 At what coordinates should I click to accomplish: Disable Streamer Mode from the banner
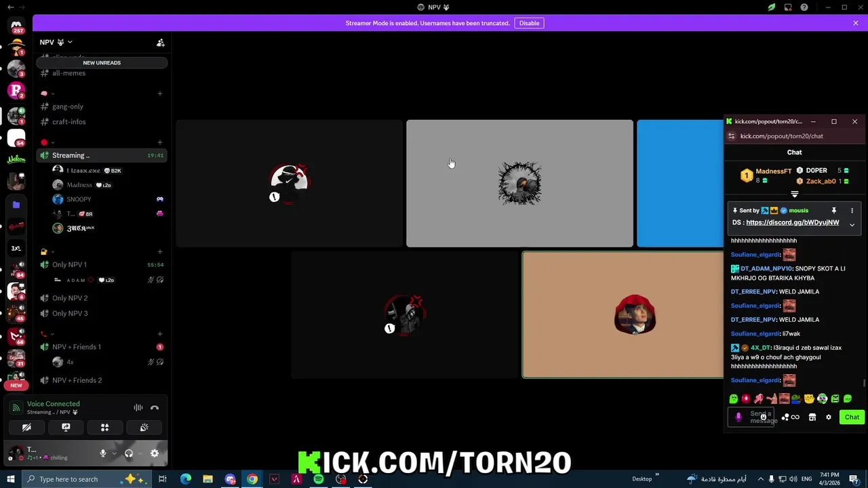point(529,23)
